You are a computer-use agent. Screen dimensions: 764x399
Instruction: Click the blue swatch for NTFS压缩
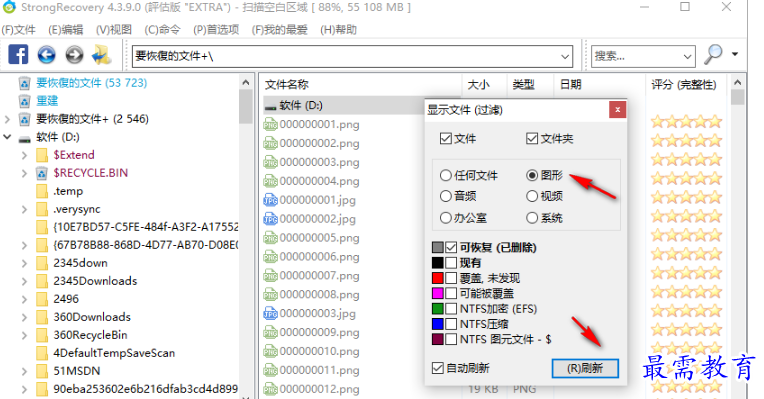438,324
